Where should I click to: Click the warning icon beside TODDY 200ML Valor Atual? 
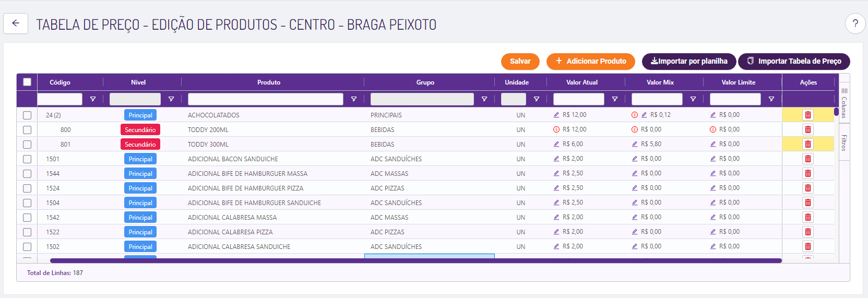pos(556,129)
